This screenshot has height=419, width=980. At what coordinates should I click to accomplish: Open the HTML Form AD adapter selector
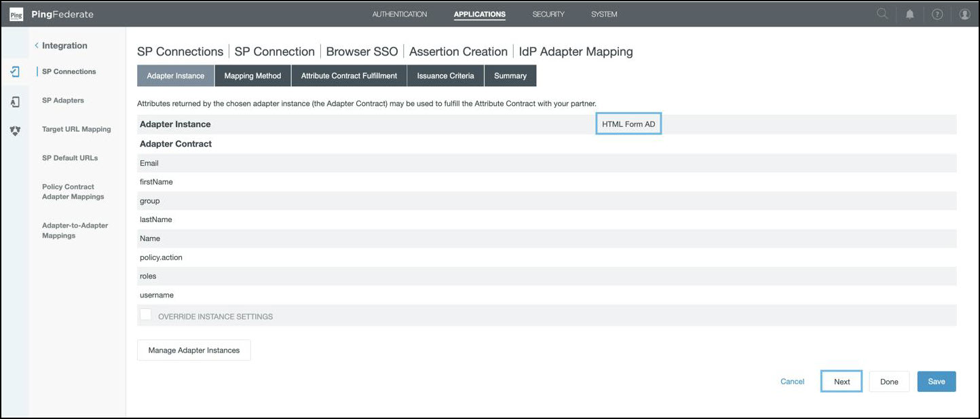[628, 124]
